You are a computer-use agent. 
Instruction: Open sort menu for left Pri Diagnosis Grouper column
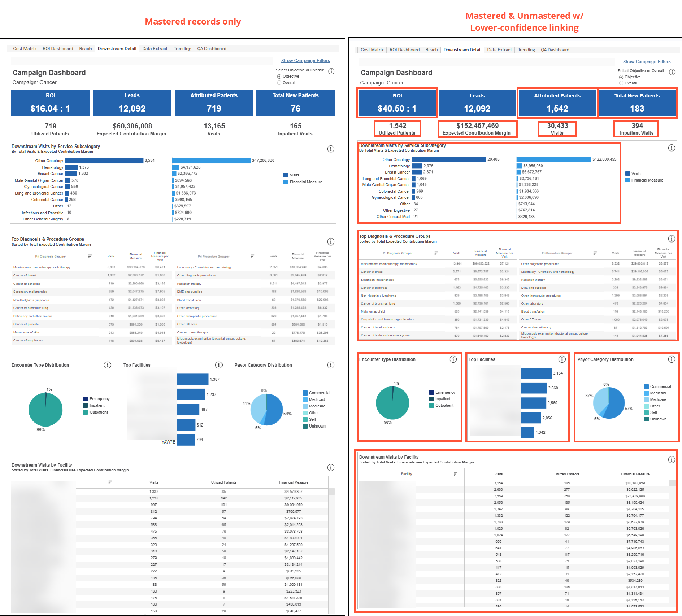[x=90, y=256]
